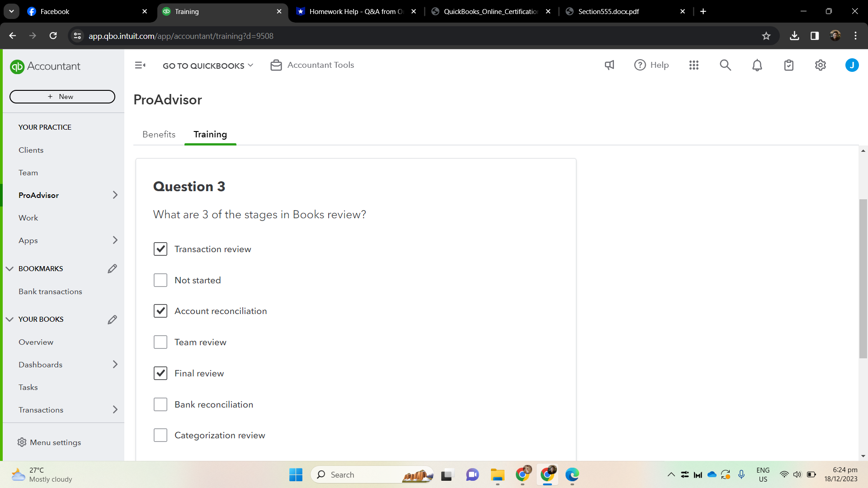This screenshot has width=868, height=488.
Task: Open the apps grid icon
Action: (694, 65)
